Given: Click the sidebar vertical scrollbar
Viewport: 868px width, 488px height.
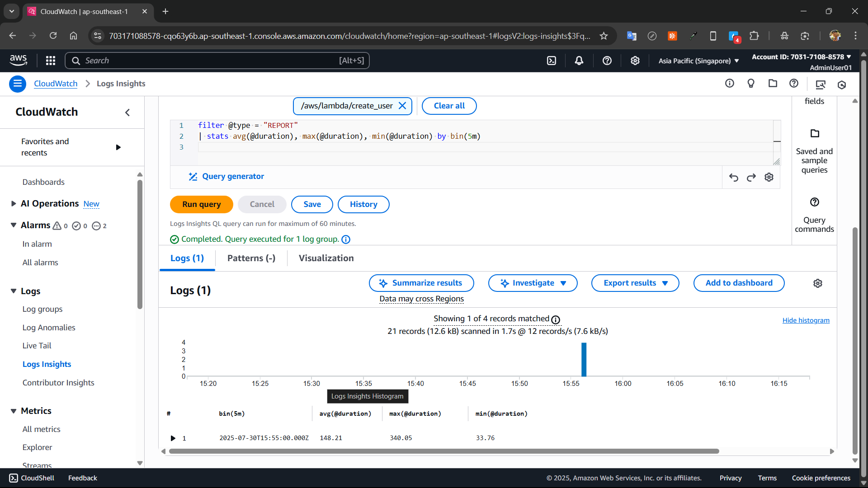Looking at the screenshot, I should click(140, 244).
